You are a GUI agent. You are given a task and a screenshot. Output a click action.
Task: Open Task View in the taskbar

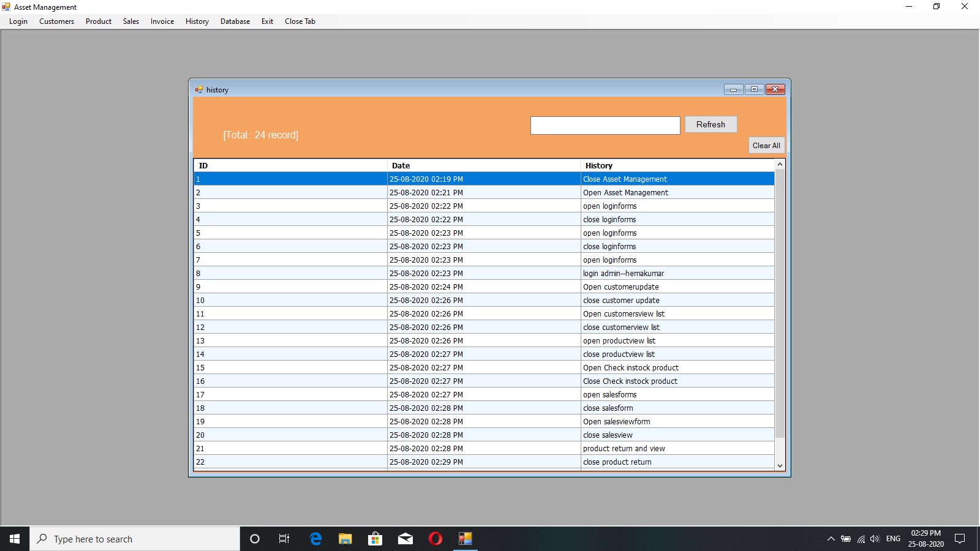click(284, 539)
